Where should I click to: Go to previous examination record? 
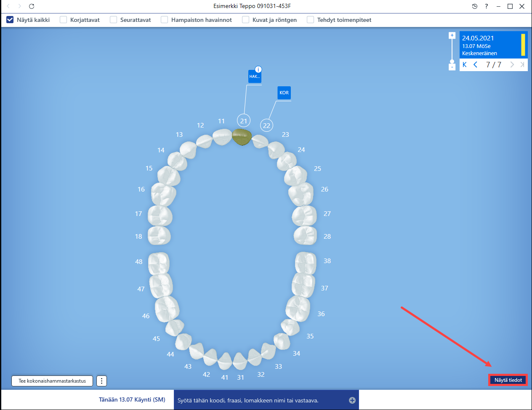476,64
